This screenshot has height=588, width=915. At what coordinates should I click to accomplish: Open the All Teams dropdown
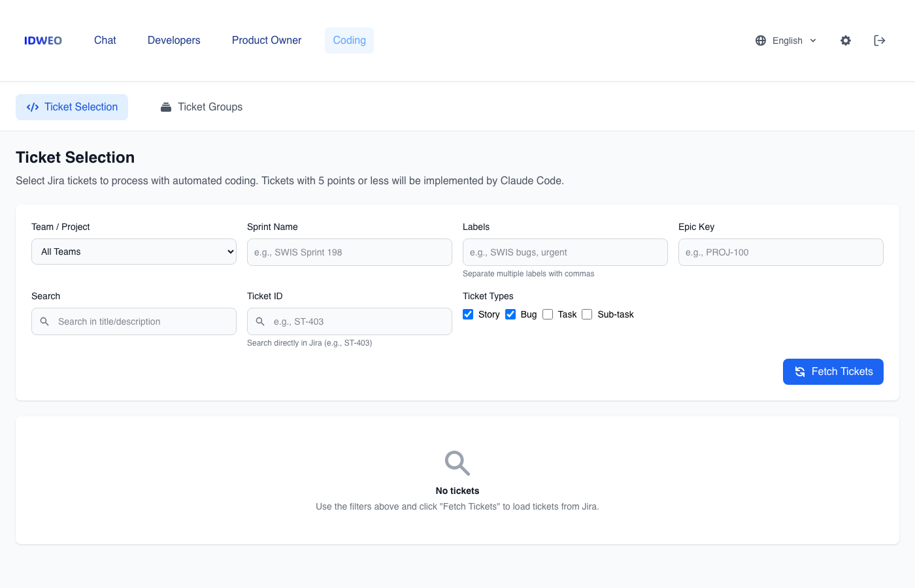[133, 252]
